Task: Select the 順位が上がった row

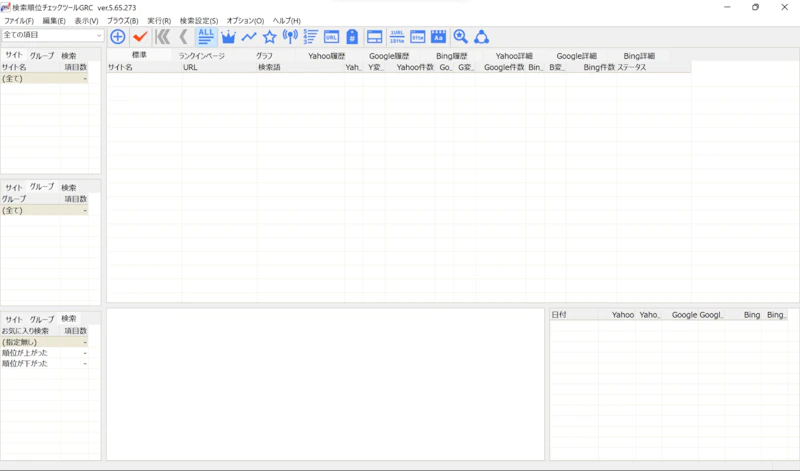Action: (x=44, y=353)
